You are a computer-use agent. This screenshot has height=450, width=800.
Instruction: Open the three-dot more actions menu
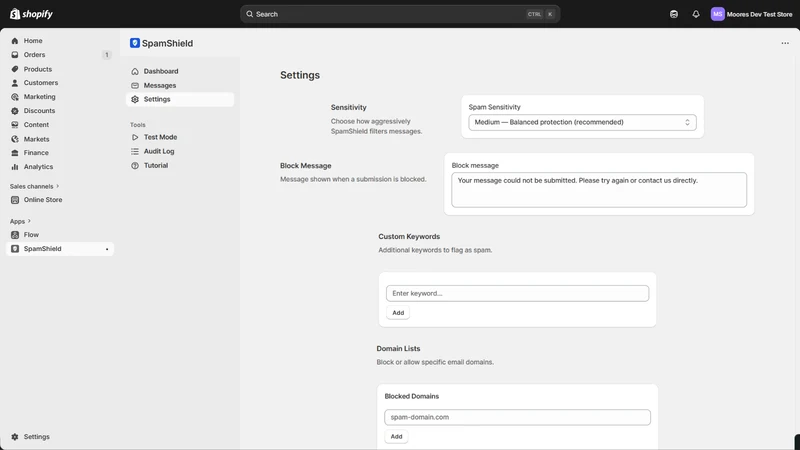(785, 43)
